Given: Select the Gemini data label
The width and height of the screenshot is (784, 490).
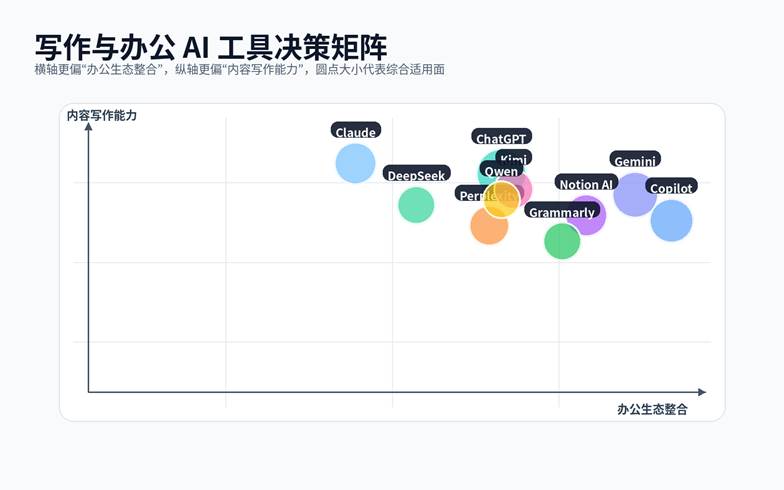Looking at the screenshot, I should point(635,161).
